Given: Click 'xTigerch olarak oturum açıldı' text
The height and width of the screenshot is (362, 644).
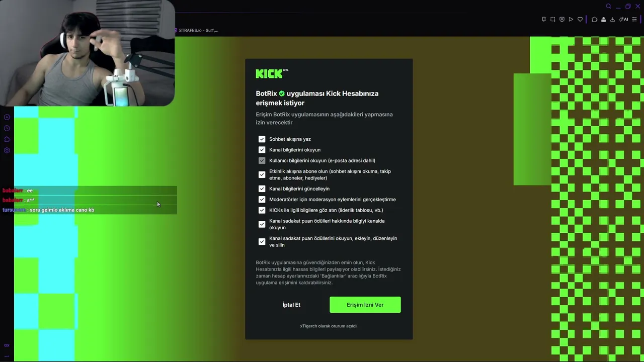Looking at the screenshot, I should (329, 326).
